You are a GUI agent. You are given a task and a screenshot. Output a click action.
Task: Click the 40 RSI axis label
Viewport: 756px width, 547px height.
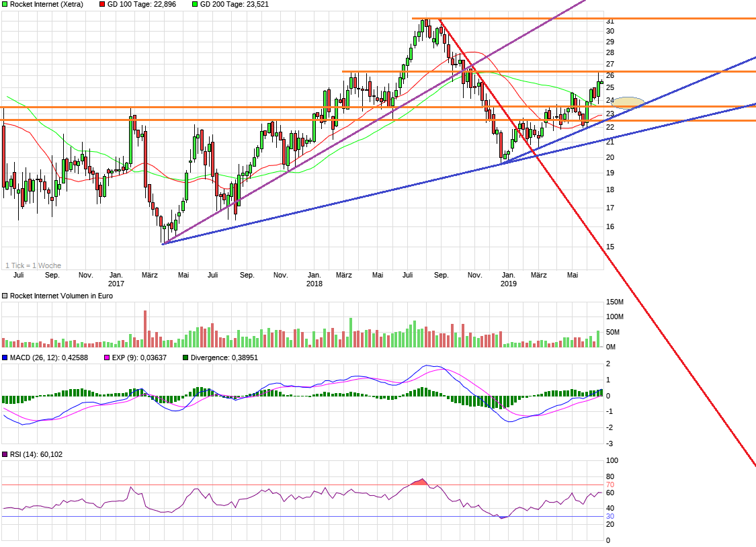[610, 509]
